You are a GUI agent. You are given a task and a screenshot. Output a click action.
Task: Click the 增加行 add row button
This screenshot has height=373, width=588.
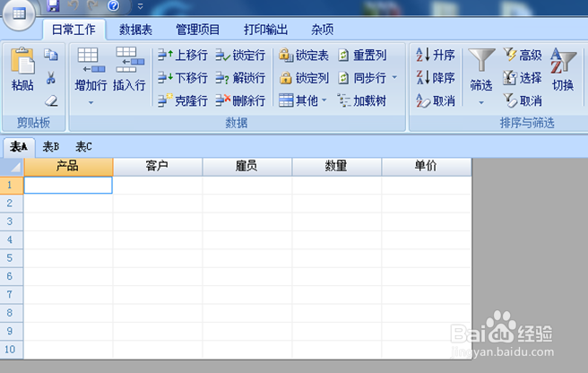click(x=91, y=70)
